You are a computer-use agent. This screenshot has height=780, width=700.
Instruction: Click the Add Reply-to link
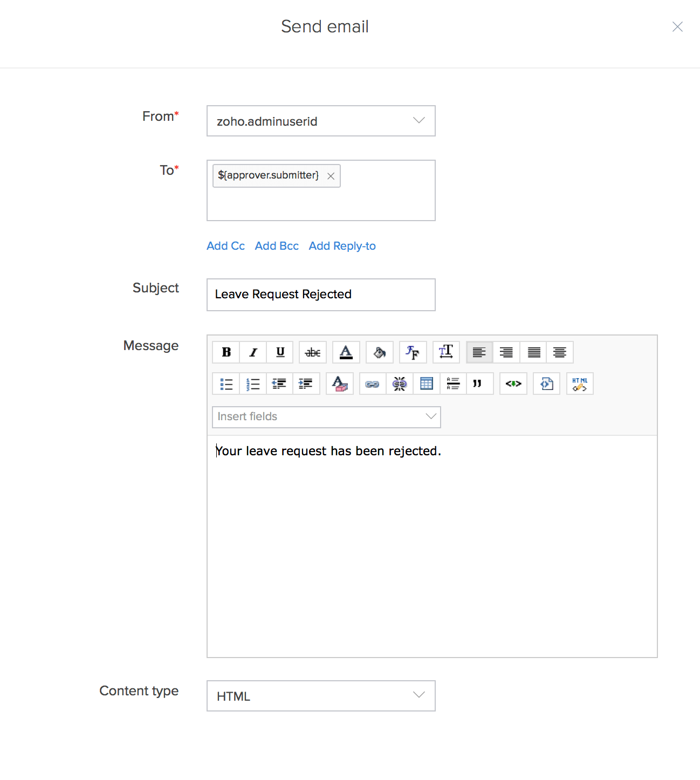point(342,246)
